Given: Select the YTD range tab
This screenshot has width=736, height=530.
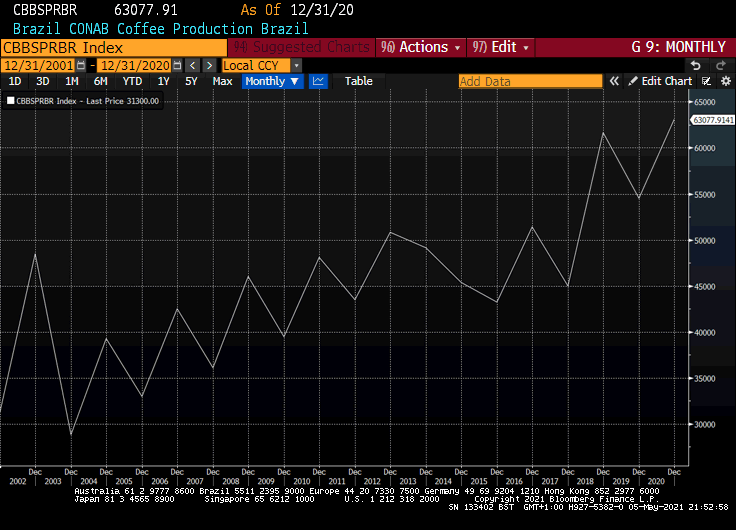Looking at the screenshot, I should [x=132, y=81].
